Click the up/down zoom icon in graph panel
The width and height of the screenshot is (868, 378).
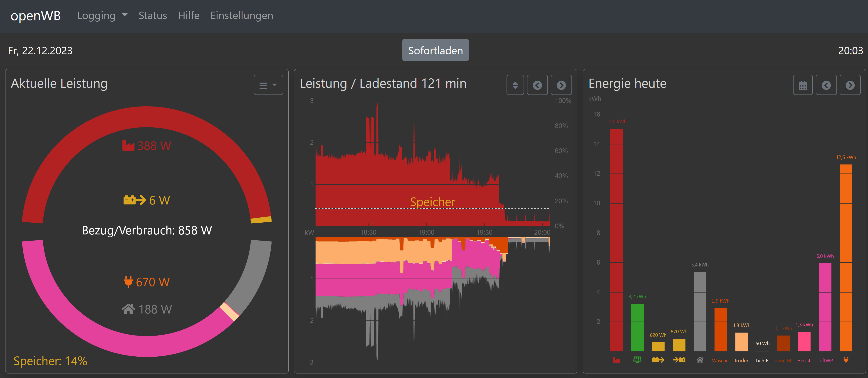[515, 85]
